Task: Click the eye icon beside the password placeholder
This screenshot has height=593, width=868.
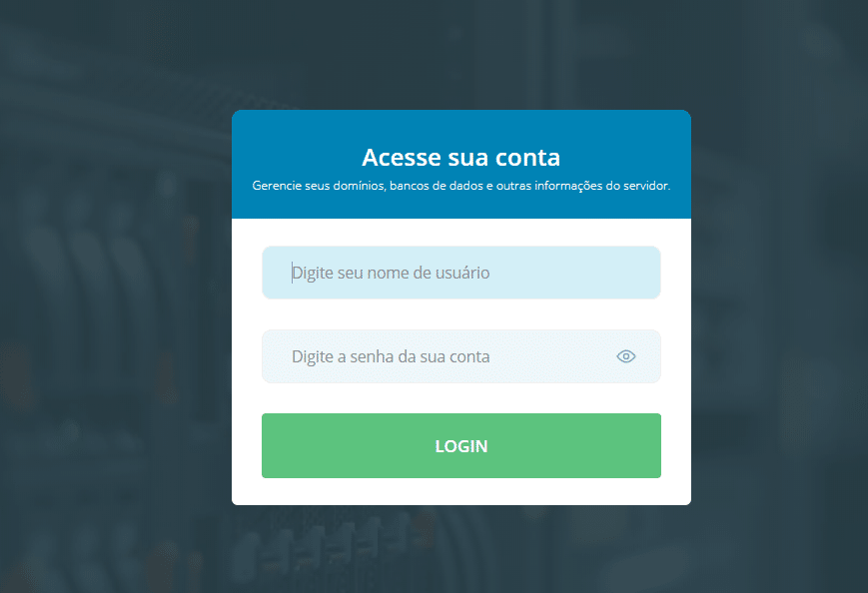Action: point(625,356)
